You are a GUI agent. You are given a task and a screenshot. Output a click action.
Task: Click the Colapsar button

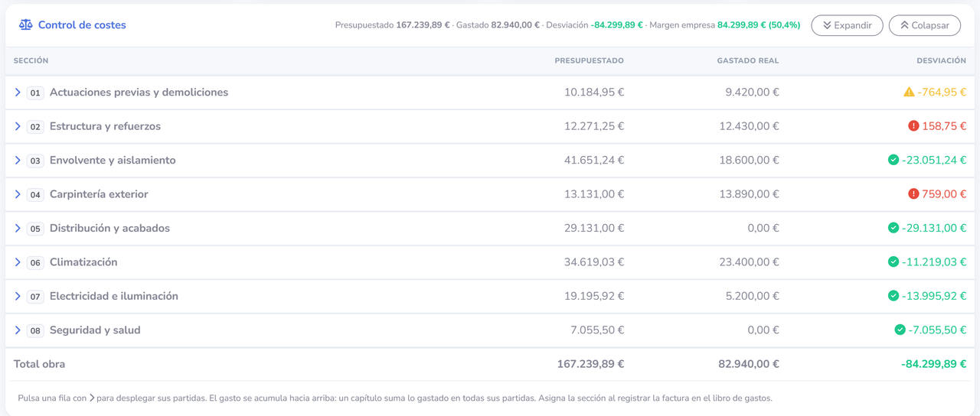click(x=925, y=25)
